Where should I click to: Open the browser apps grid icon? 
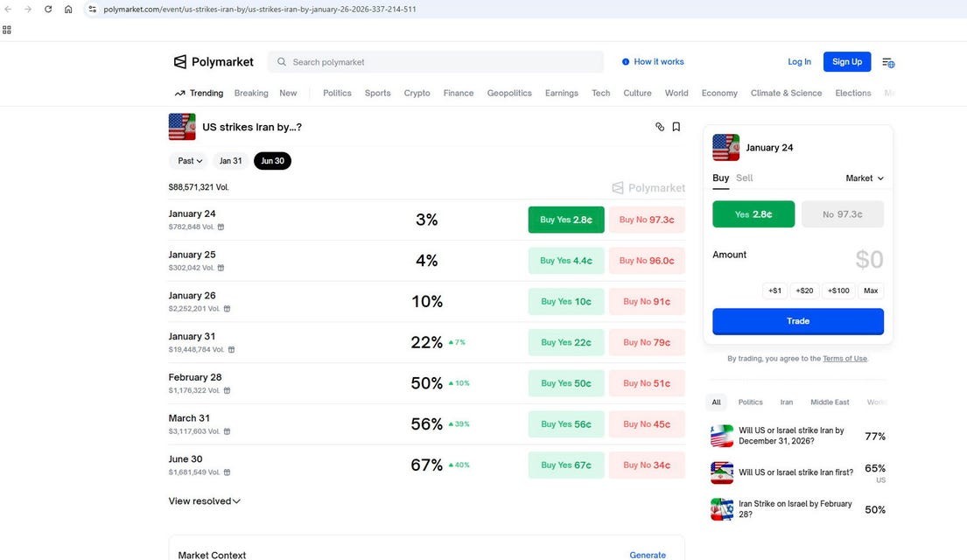point(7,29)
